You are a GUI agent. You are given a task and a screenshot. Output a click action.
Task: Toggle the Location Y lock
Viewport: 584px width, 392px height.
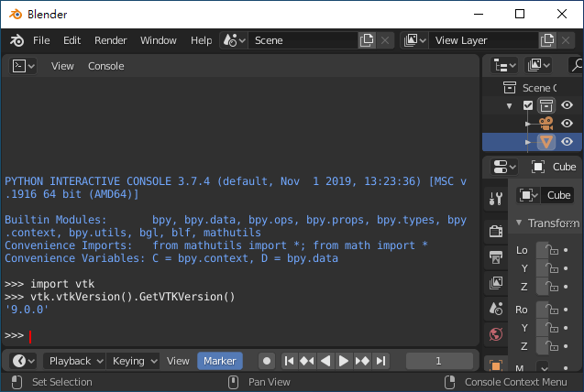click(x=552, y=267)
